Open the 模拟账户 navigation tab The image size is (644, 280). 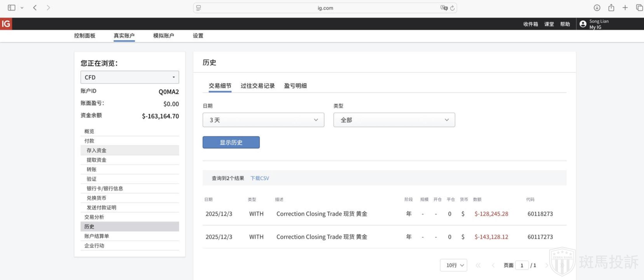(x=163, y=36)
